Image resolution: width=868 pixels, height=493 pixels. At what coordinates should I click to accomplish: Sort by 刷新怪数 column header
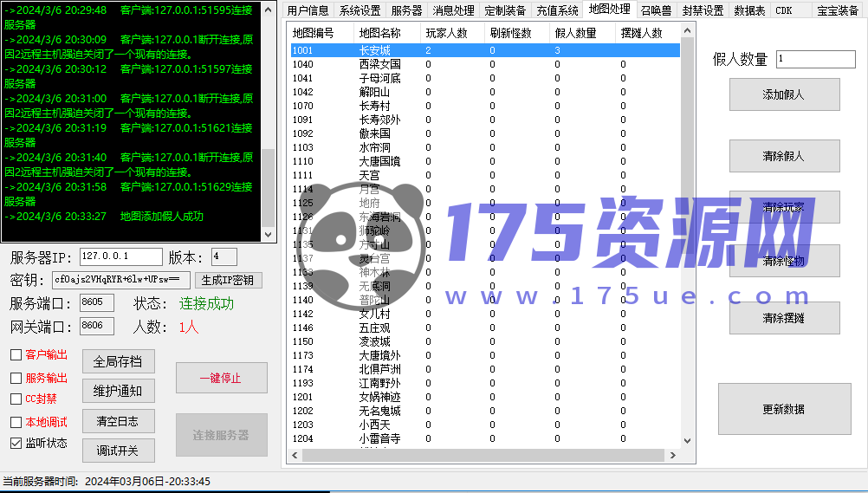click(x=517, y=33)
